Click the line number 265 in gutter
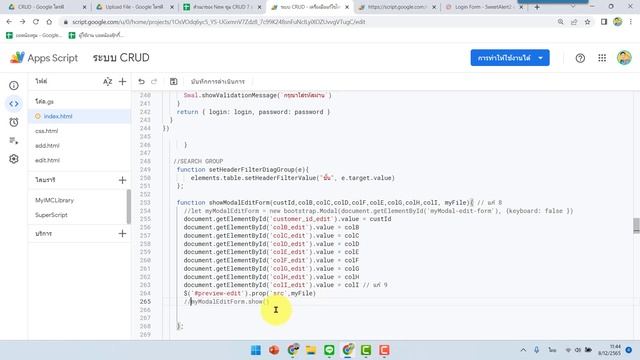 [145, 302]
